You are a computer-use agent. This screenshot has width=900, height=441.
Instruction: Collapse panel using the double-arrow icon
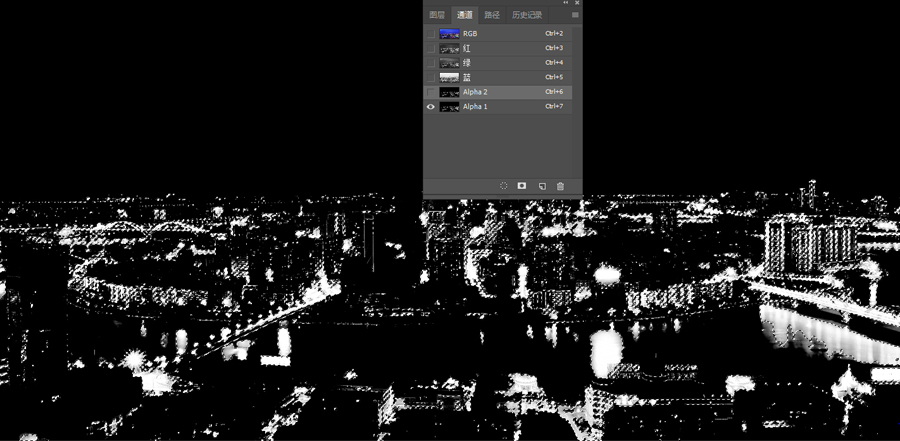pos(566,2)
